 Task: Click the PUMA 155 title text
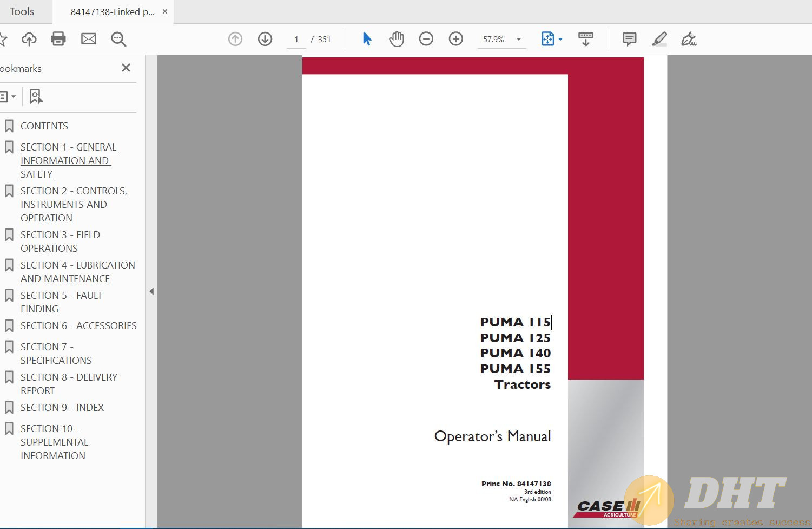(515, 369)
